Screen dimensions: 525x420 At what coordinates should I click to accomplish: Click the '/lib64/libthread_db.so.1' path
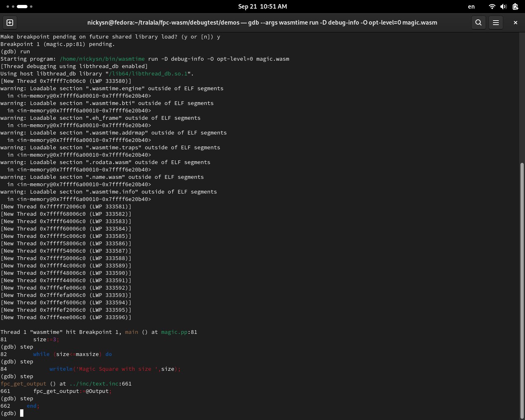click(148, 73)
